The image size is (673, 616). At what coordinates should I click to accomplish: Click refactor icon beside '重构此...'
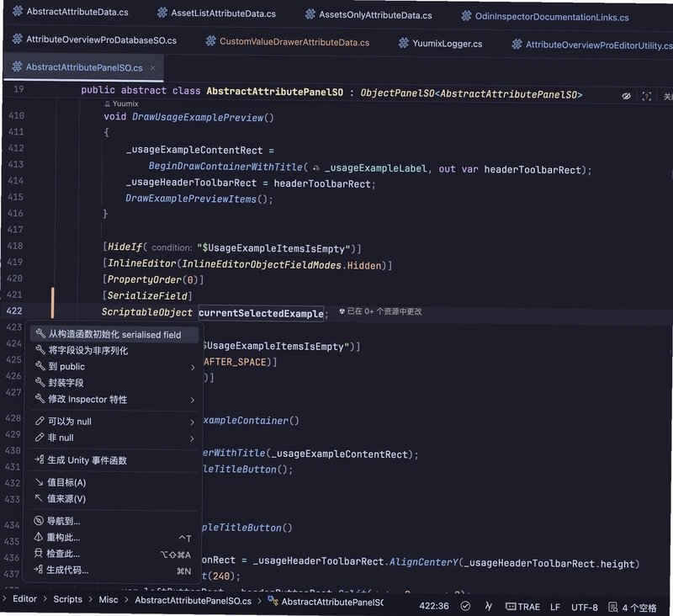[x=39, y=537]
